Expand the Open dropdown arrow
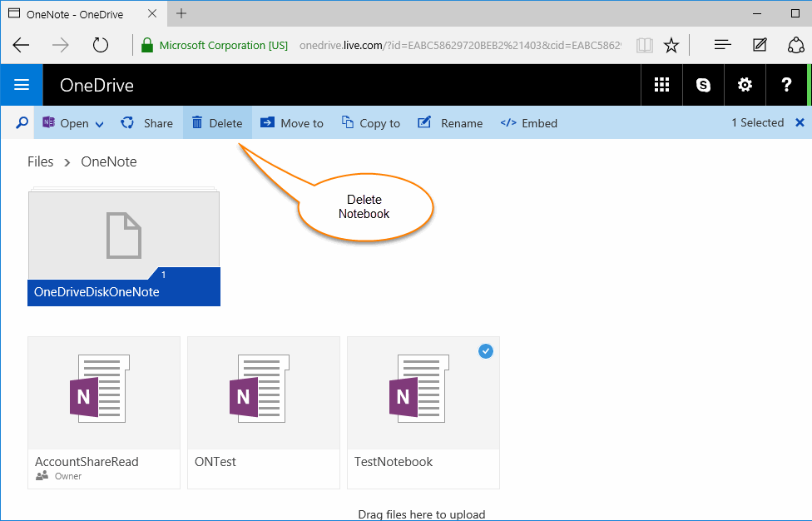The image size is (812, 521). point(100,124)
